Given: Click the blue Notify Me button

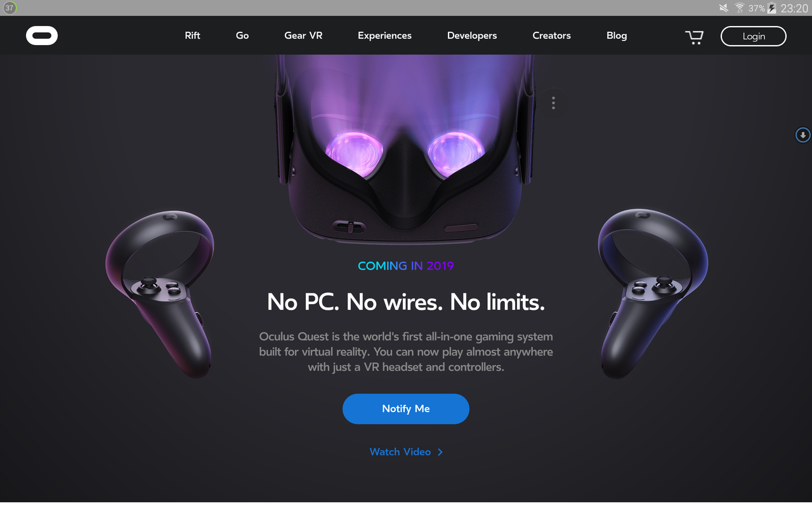Looking at the screenshot, I should click(x=406, y=409).
